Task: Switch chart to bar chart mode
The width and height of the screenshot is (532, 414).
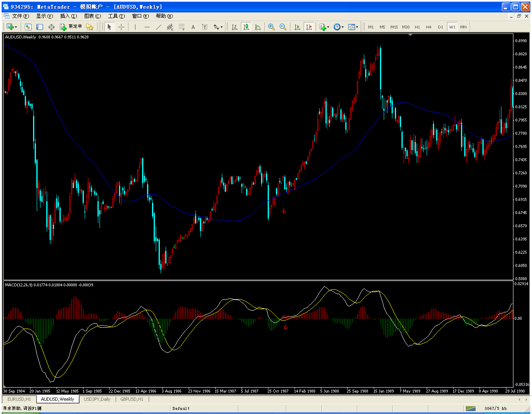Action: tap(235, 27)
